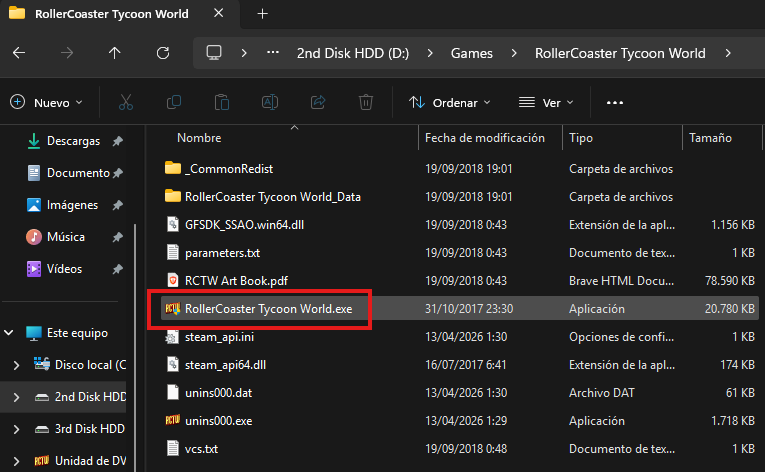This screenshot has height=472, width=765.
Task: Collapse the Este equipo tree node
Action: point(9,333)
